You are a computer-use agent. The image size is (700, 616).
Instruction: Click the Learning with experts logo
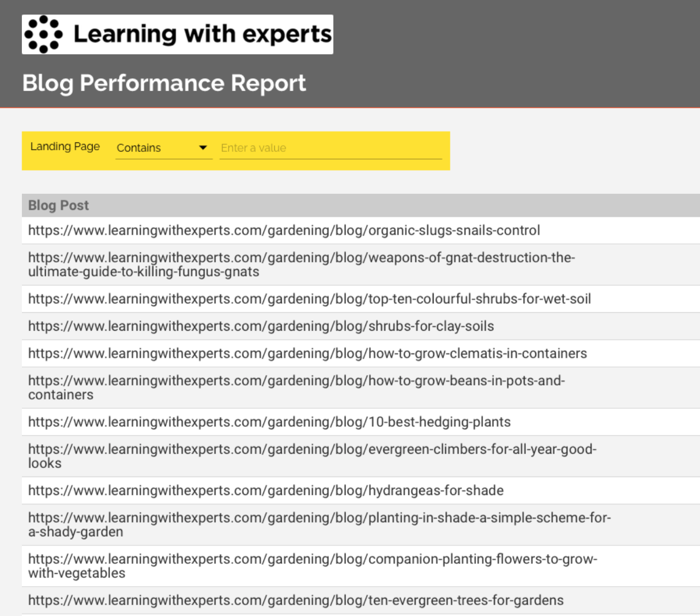[177, 34]
